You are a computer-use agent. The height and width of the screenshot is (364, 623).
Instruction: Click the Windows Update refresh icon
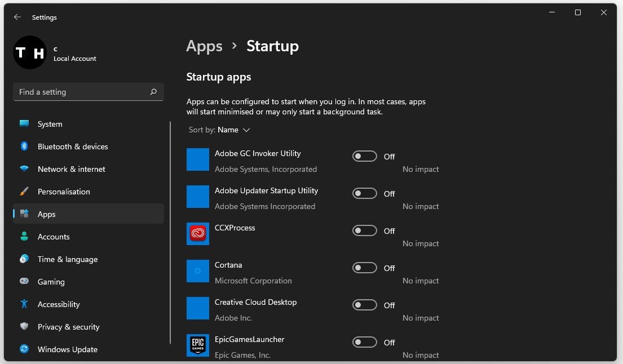pyautogui.click(x=24, y=349)
